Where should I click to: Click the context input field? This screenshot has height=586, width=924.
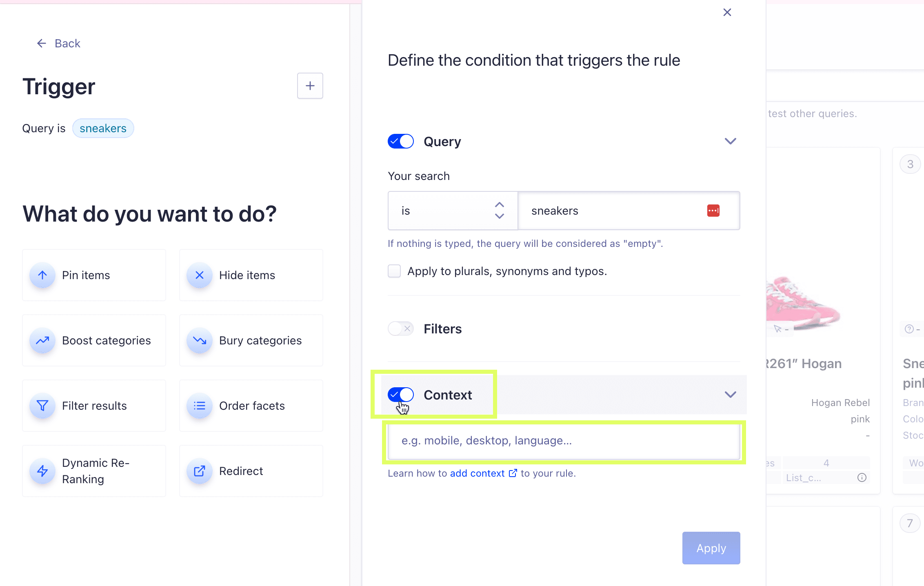click(x=564, y=441)
